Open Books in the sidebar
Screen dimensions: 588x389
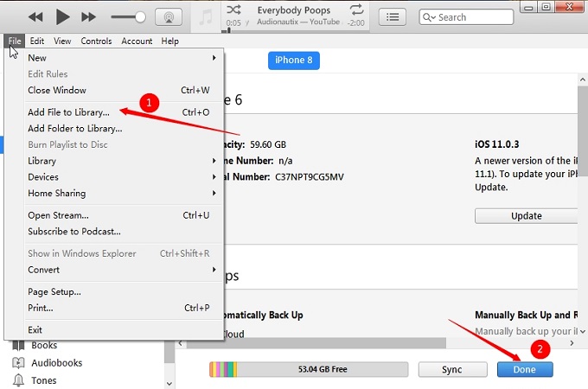44,345
